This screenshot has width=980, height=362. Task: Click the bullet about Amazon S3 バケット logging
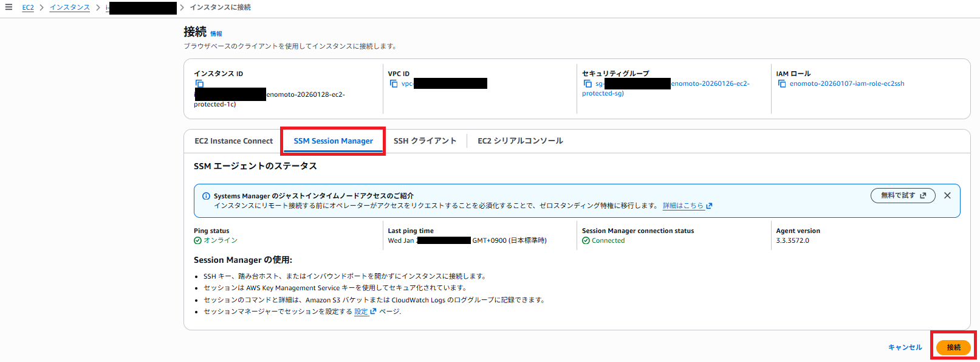pos(374,300)
